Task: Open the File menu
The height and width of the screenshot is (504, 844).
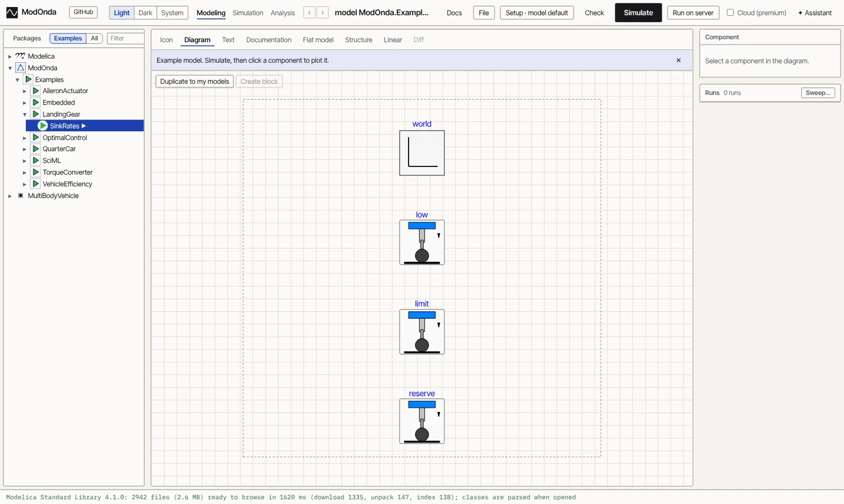Action: tap(484, 13)
